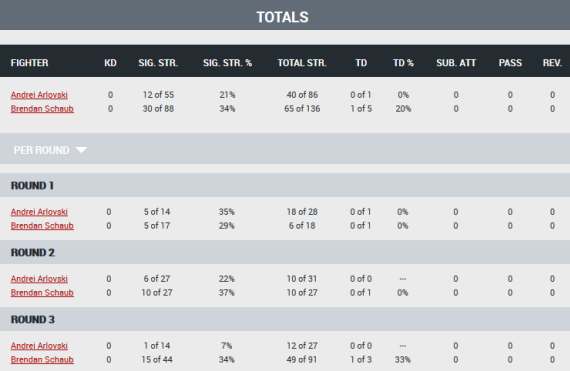Screen dimensions: 570x371
Task: Select Brendan Schaub link under Round 3
Action: 42,359
